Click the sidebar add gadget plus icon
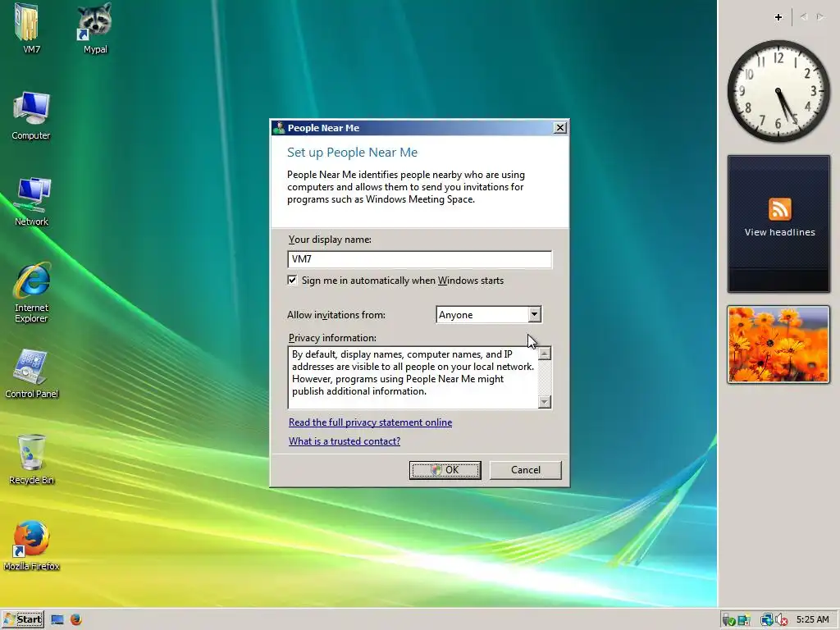The width and height of the screenshot is (840, 630). coord(778,17)
